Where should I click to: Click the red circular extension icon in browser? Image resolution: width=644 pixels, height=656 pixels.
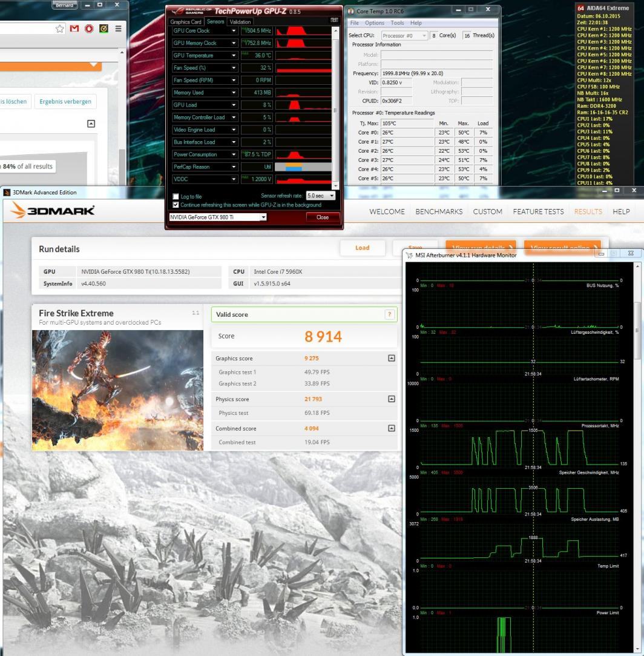89,28
